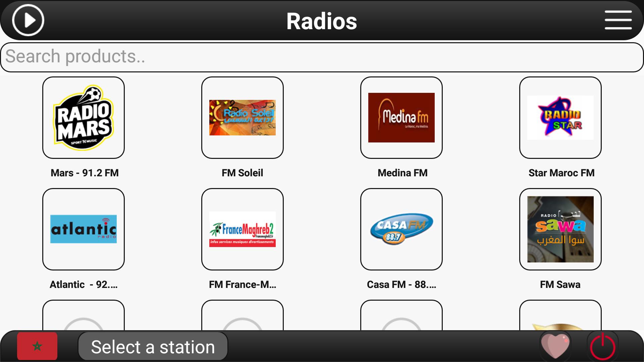Select the Casa FM 88.7 icon
The width and height of the screenshot is (644, 362).
point(402,228)
